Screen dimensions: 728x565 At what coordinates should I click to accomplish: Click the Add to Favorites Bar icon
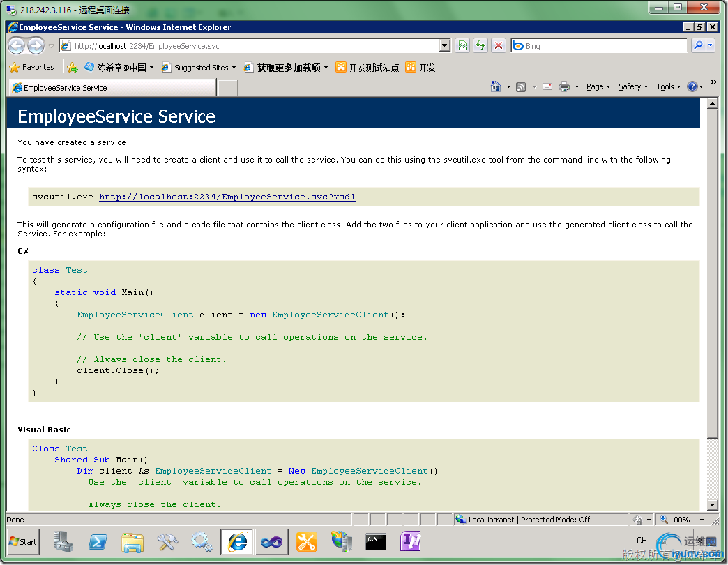(73, 68)
